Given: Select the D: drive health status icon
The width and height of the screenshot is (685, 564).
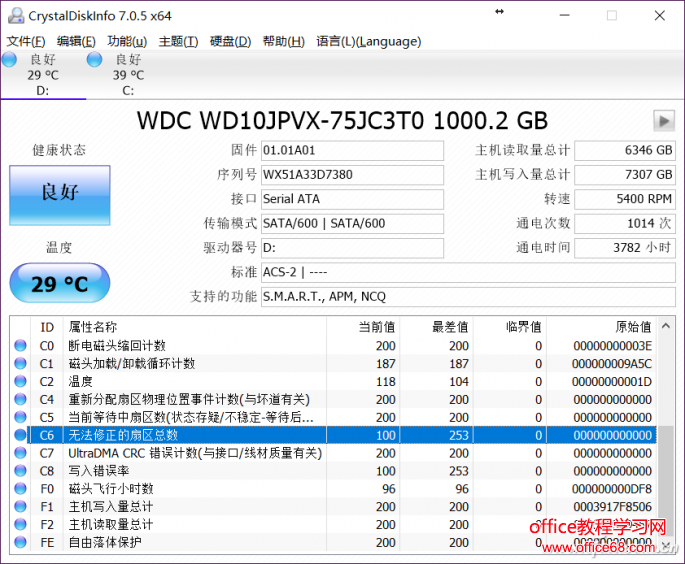Looking at the screenshot, I should (9, 60).
